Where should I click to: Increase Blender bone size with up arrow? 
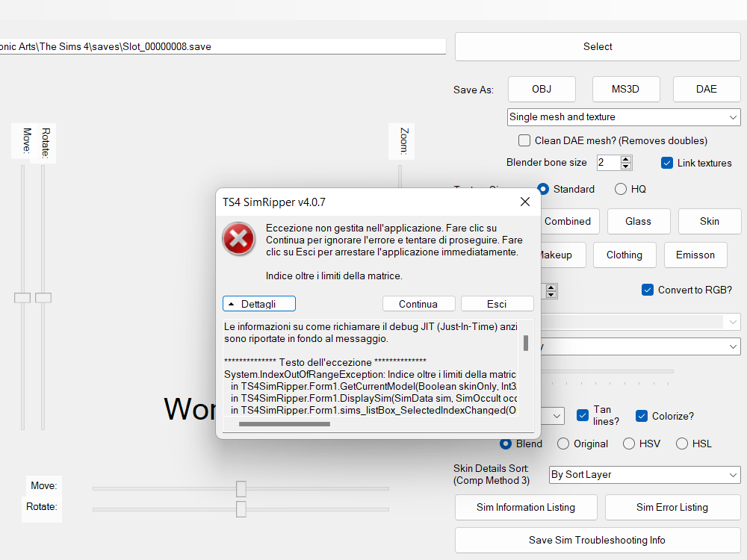tap(626, 159)
